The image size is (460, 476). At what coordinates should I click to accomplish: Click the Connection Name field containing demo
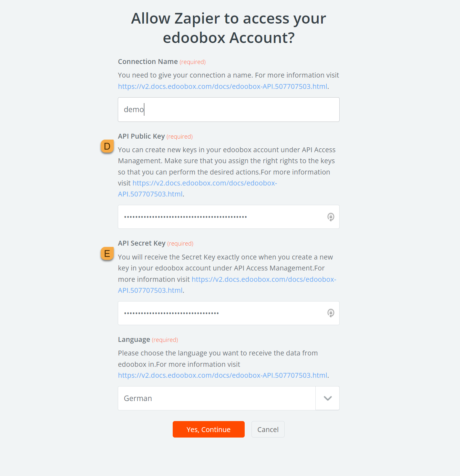click(x=228, y=110)
